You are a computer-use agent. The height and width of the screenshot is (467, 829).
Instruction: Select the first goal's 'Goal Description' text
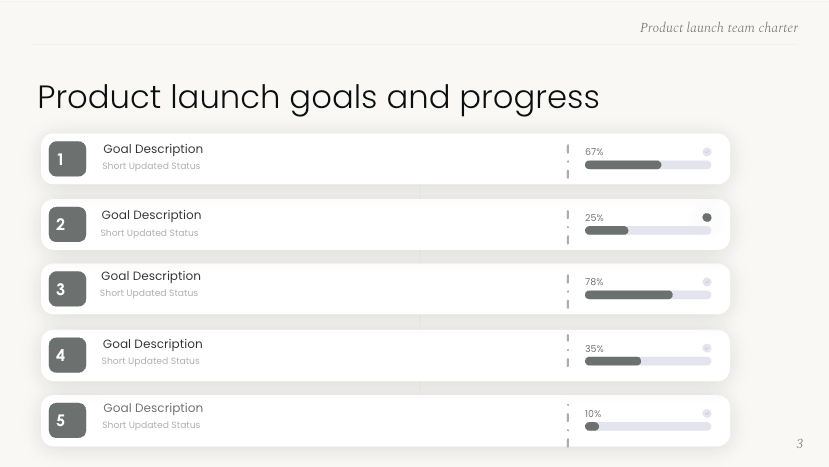[153, 149]
